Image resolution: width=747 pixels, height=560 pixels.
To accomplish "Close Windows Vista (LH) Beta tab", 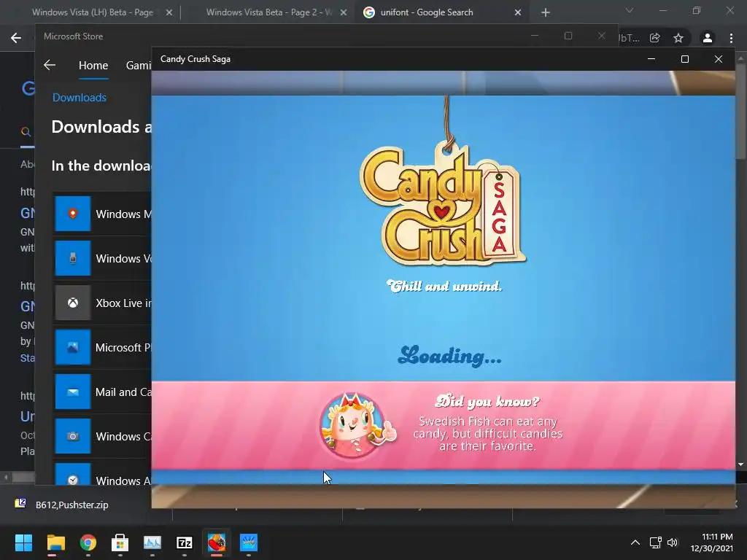I will tap(169, 12).
